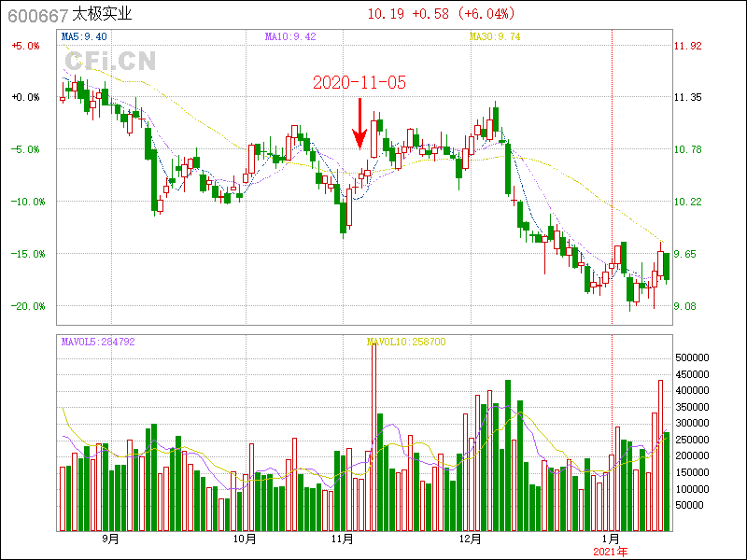This screenshot has width=747, height=560.
Task: Click the 2020-11-05 date annotation
Action: [x=359, y=82]
